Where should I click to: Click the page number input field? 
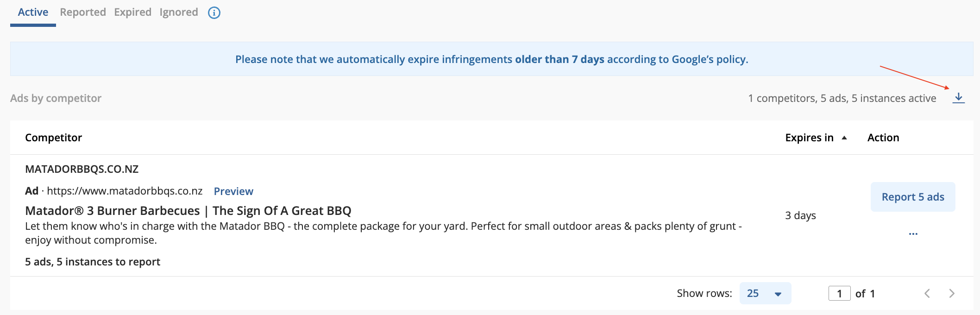click(839, 293)
